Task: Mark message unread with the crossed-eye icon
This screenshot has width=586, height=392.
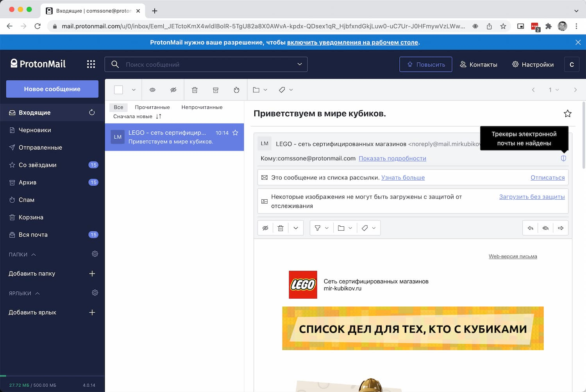Action: (173, 90)
